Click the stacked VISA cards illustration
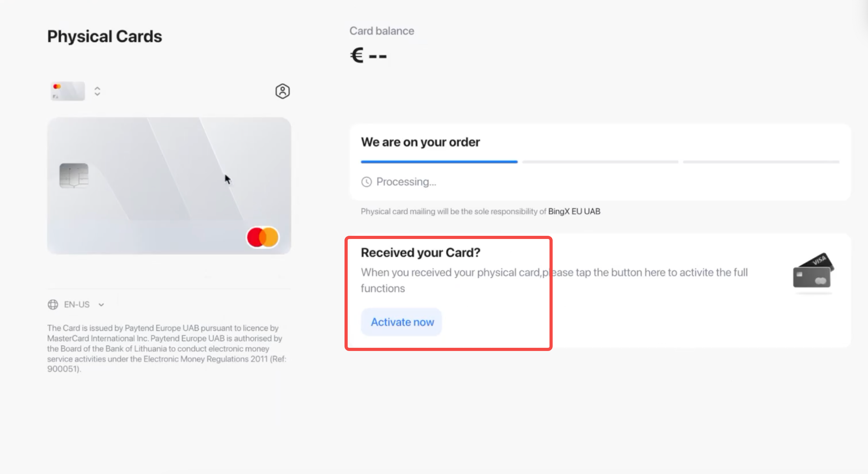The width and height of the screenshot is (868, 474). click(813, 271)
